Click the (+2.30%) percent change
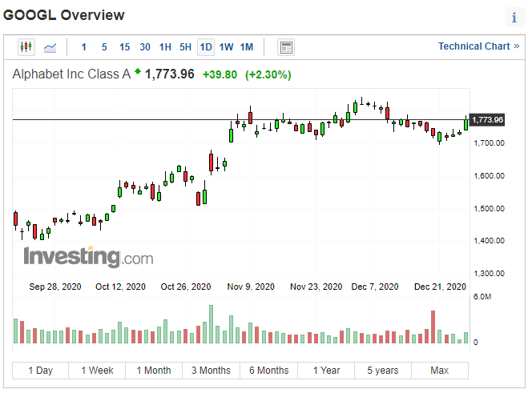The image size is (532, 397). (268, 74)
